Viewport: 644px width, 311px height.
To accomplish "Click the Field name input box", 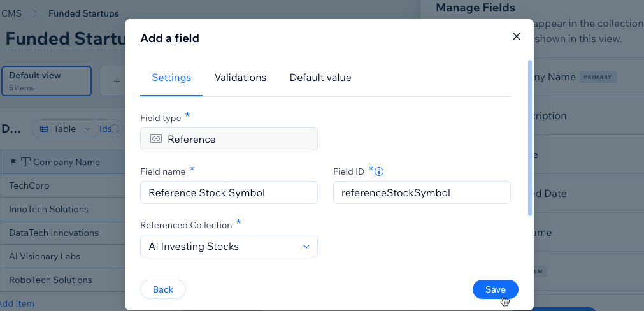I will tap(229, 192).
